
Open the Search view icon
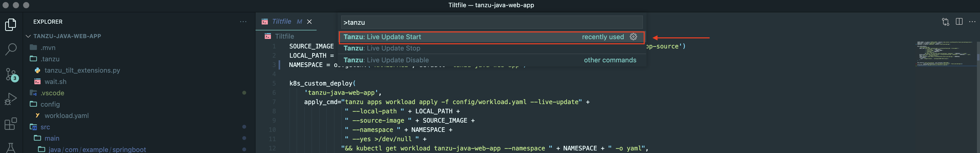tap(11, 49)
